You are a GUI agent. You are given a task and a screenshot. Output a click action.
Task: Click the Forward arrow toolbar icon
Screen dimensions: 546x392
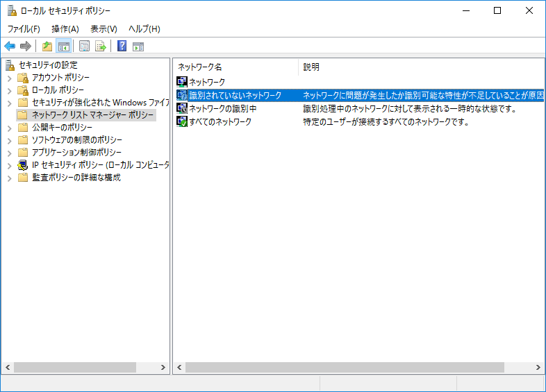[26, 46]
